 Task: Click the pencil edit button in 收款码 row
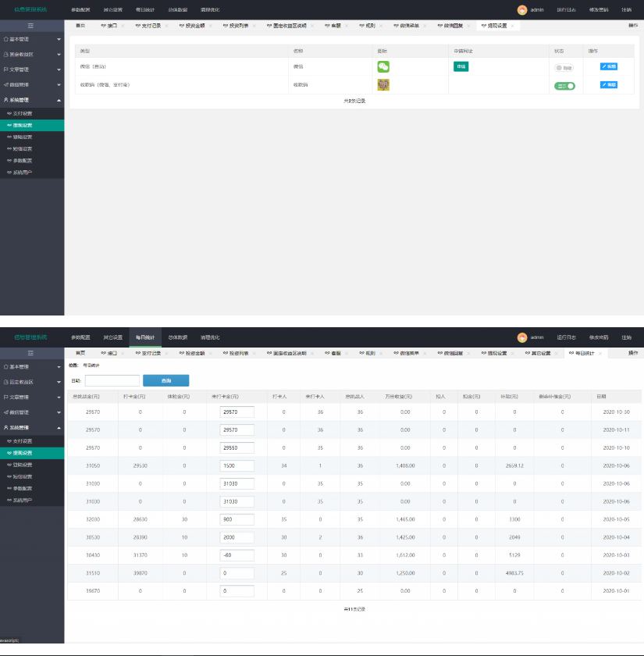(x=608, y=84)
